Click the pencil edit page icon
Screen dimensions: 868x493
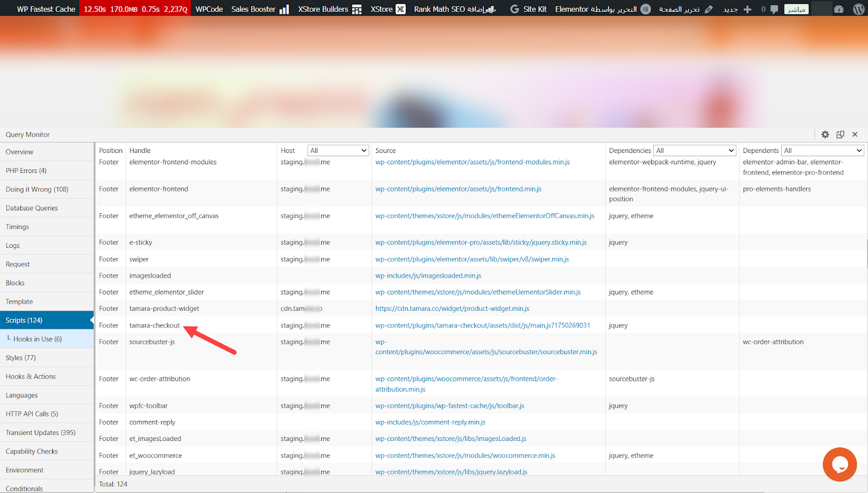(709, 9)
